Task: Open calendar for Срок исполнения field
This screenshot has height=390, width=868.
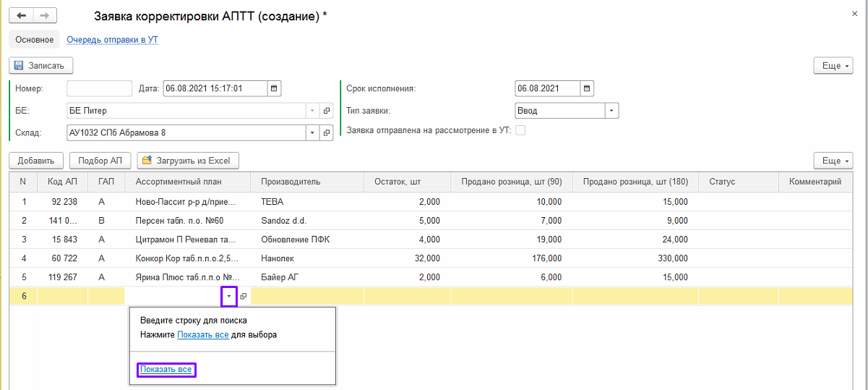Action: pyautogui.click(x=587, y=89)
